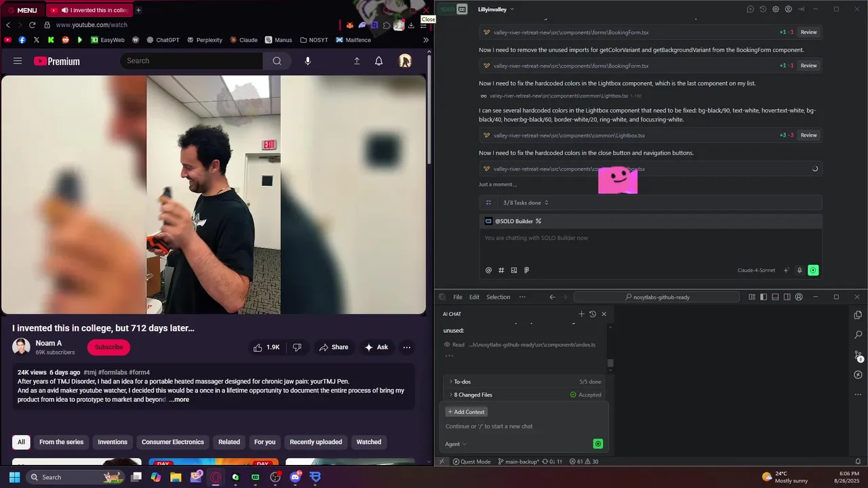
Task: Open the Claude bookmark
Action: coord(243,40)
